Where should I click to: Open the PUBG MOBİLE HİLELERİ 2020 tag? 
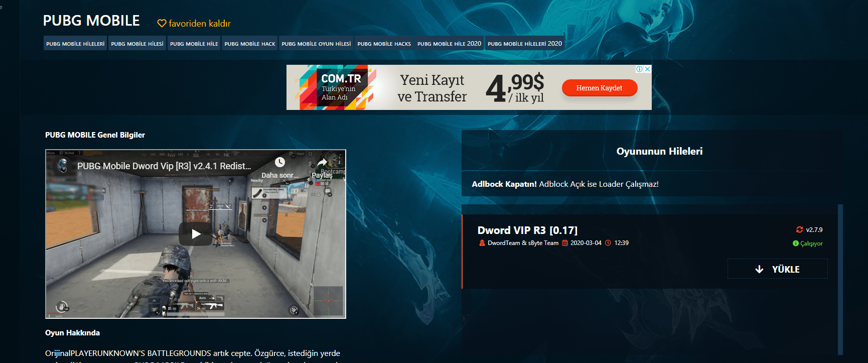pos(525,44)
